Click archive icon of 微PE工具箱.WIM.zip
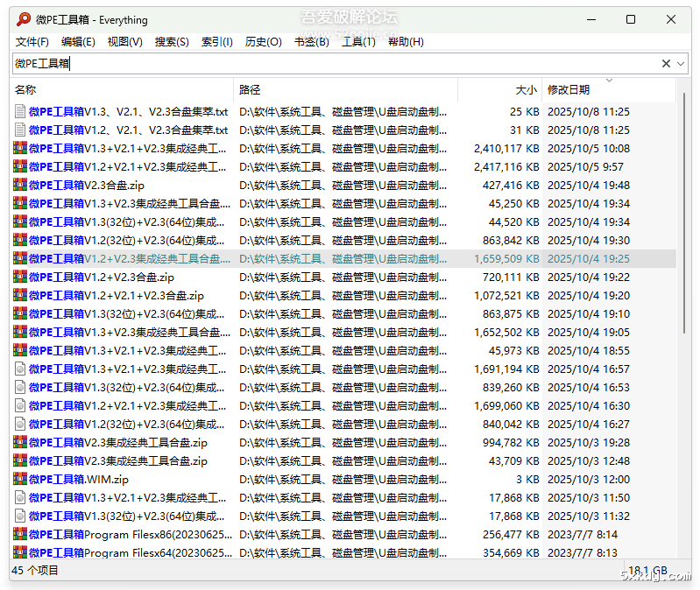The height and width of the screenshot is (590, 700). coord(20,480)
